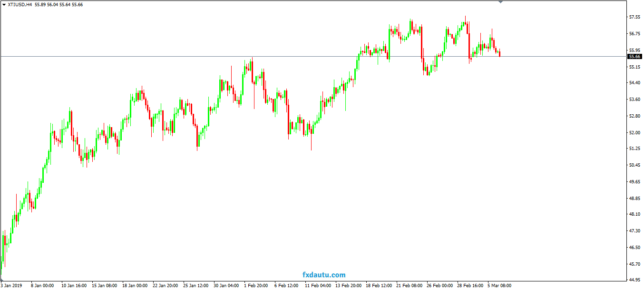
Task: Click the 50.45 price scale label
Action: pyautogui.click(x=634, y=165)
